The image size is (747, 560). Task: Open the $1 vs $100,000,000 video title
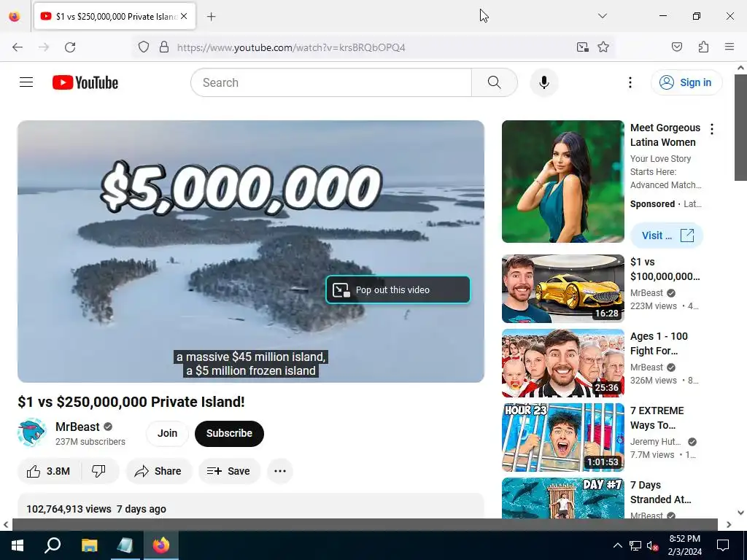point(665,269)
